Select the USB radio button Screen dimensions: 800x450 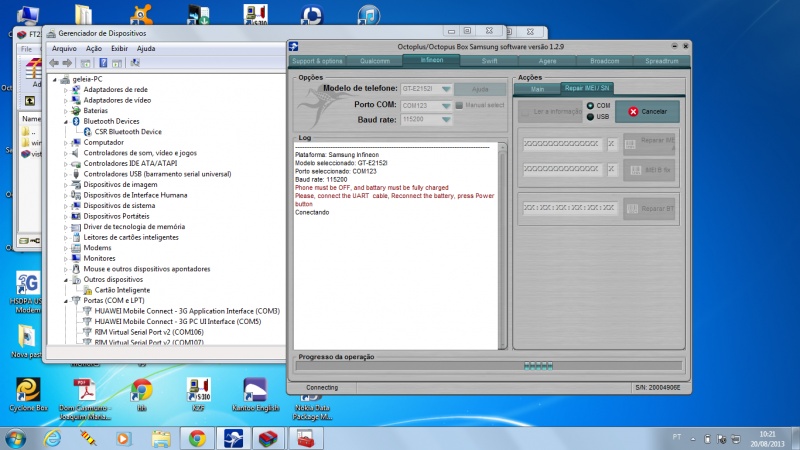point(590,117)
